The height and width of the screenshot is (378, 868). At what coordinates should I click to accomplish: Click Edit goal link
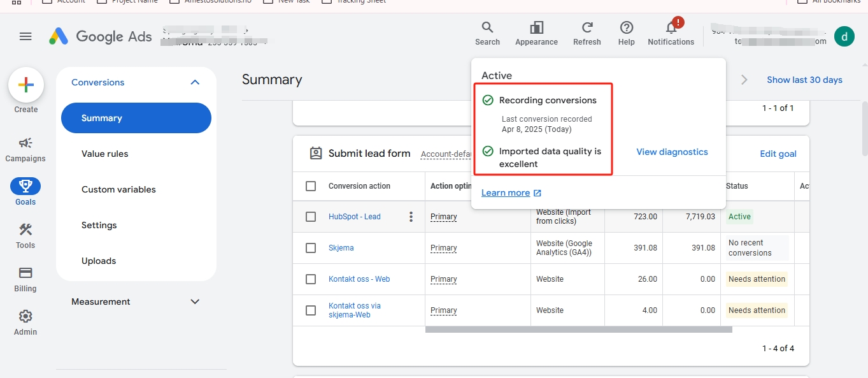pos(778,154)
